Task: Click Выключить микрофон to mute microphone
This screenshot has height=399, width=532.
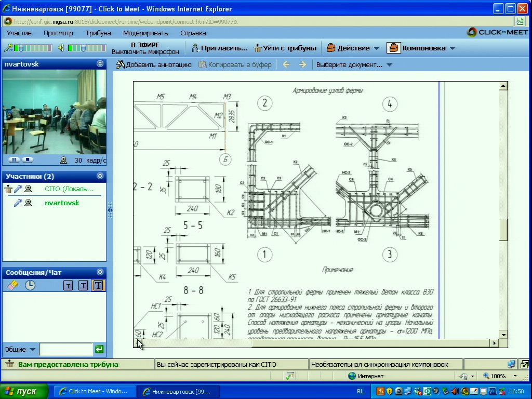Action: click(x=145, y=52)
